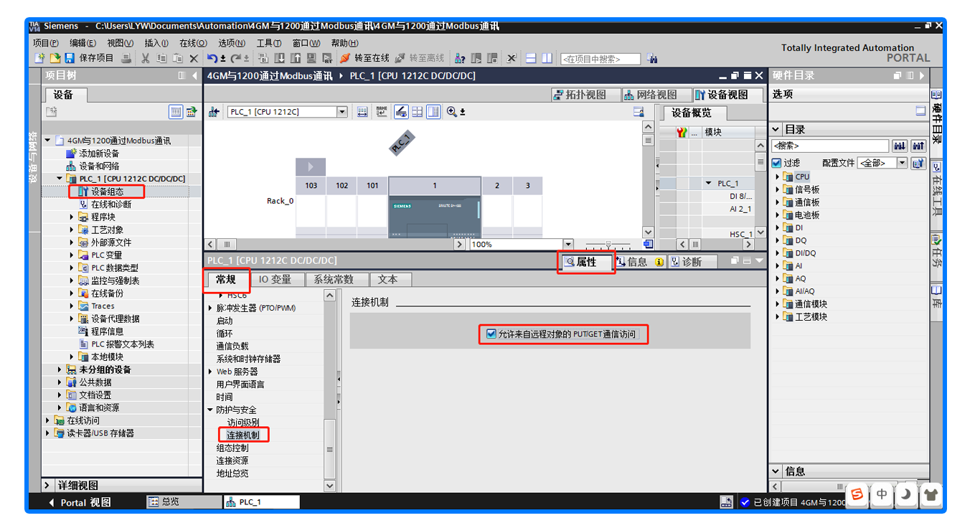Viewport: 980px width, 523px height.
Task: Collapse the PLC_1 [CPU 1212C DC/DC/DC] tree node
Action: (x=60, y=179)
